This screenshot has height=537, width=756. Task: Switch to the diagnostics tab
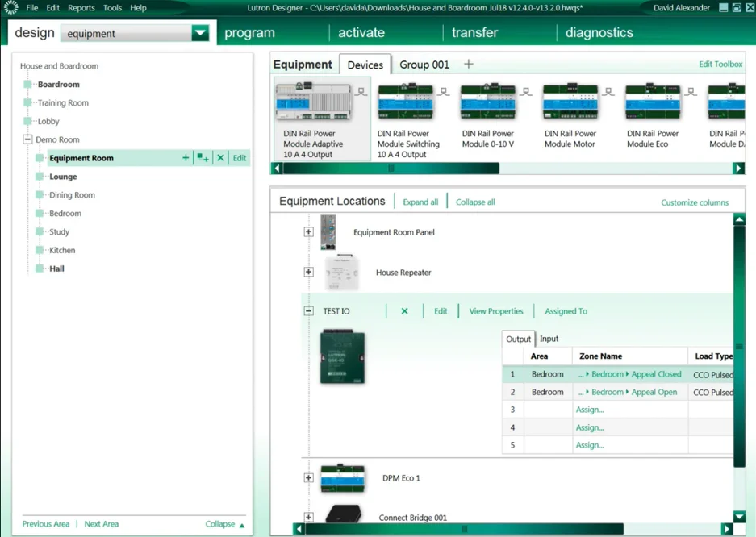point(599,33)
